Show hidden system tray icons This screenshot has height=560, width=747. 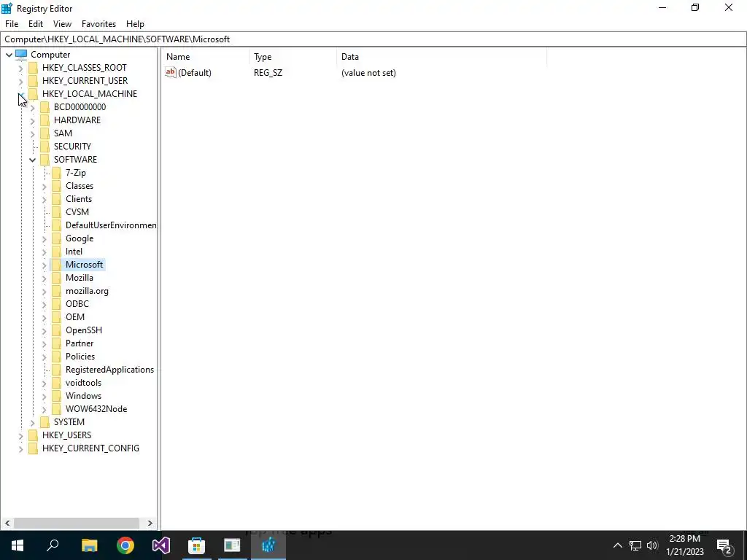617,545
